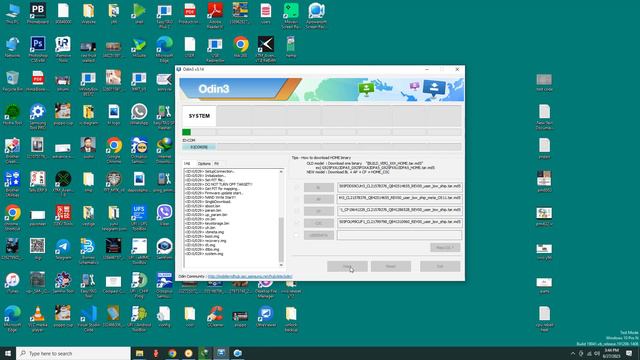Click the log scrollbar down arrow
Viewport: 640px width, 360px height.
281,265
